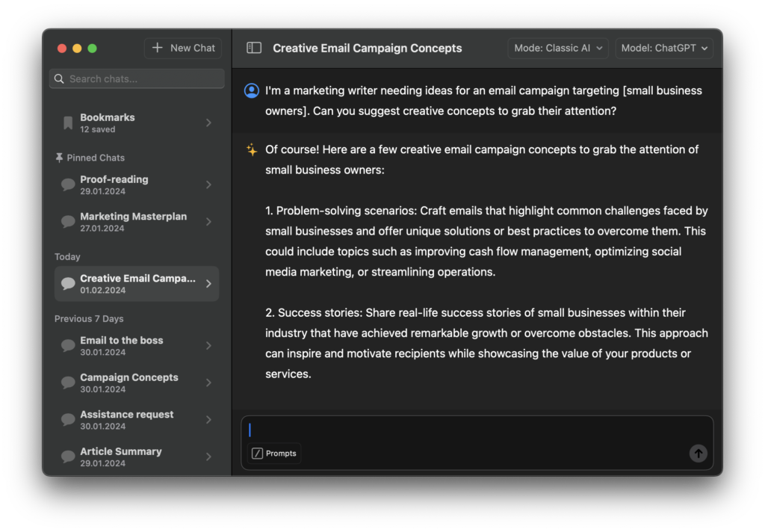Screen dimensions: 765x532
Task: Open the Proof-reading pinned chat
Action: pos(137,185)
